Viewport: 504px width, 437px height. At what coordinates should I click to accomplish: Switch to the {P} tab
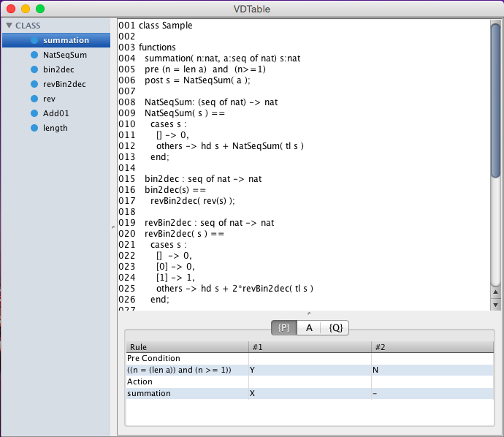tap(284, 327)
